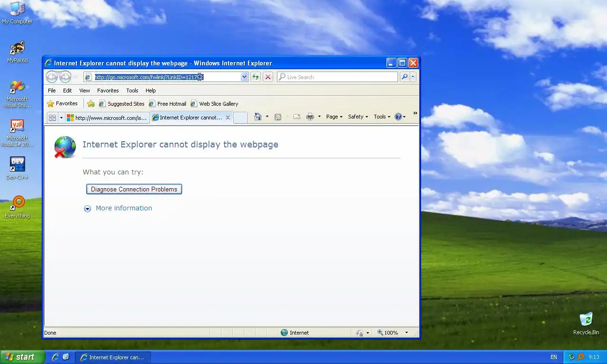Click the magnifier Search button
Viewport: 607px width, 364px height.
pos(405,77)
